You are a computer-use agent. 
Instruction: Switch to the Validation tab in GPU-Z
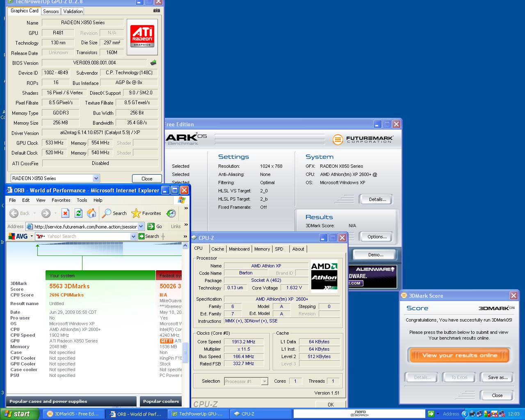[x=73, y=11]
